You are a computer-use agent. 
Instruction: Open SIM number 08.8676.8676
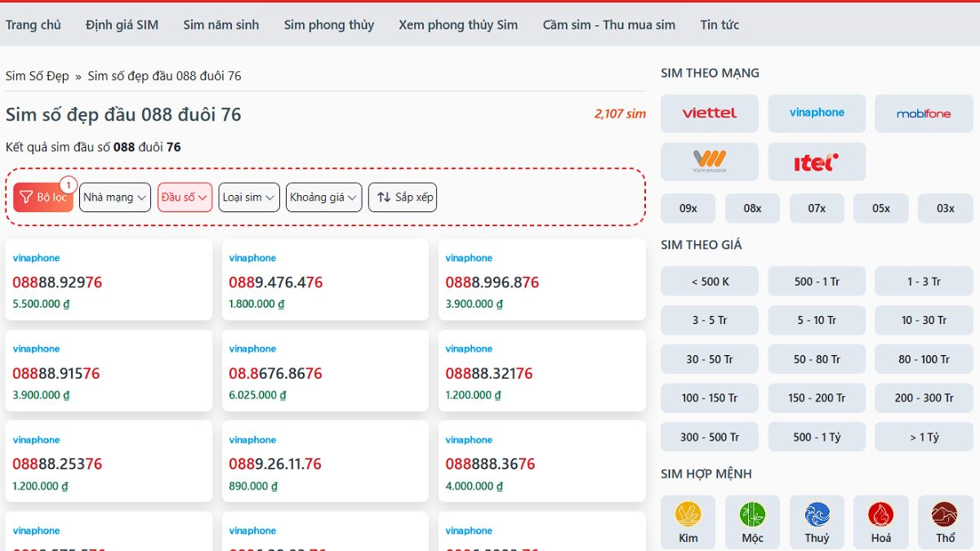[276, 373]
